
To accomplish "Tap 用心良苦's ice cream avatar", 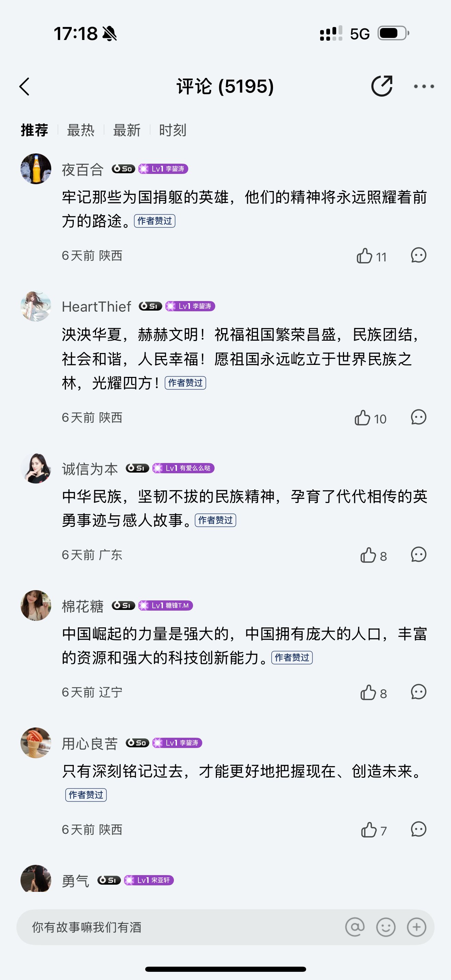I will [36, 743].
